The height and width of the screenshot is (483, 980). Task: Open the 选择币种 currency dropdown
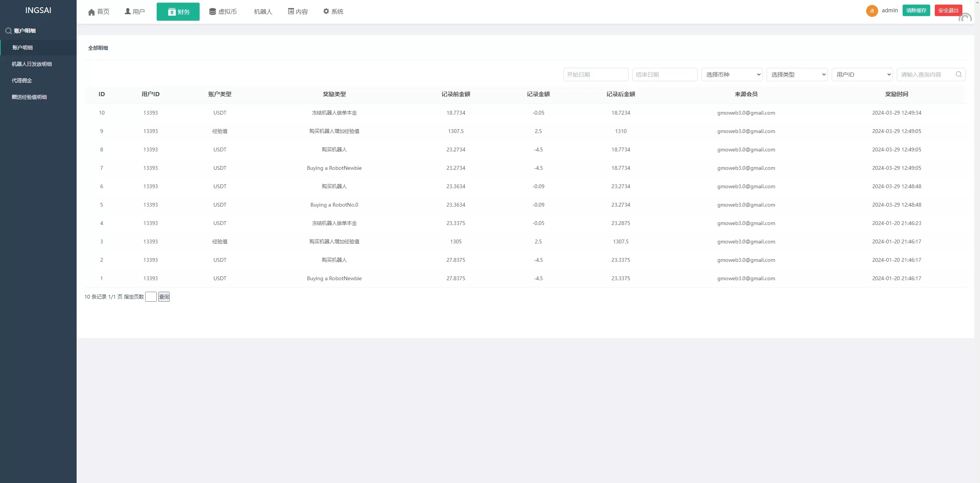click(732, 75)
